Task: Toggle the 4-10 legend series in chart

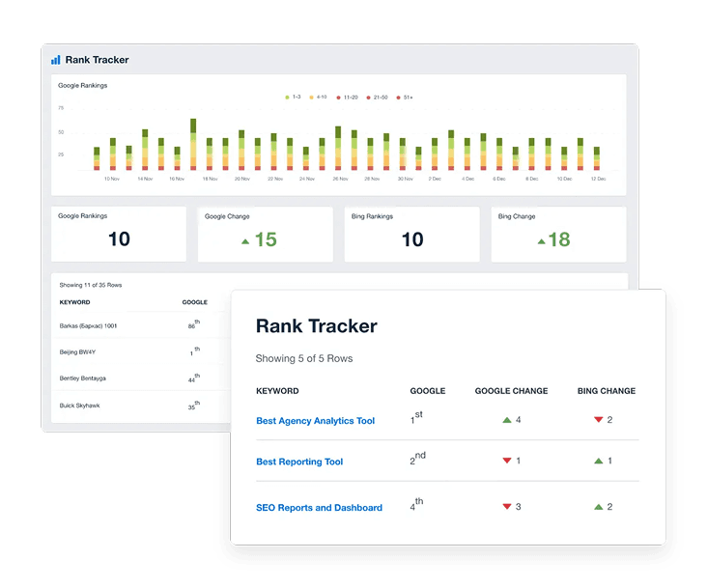Action: (318, 98)
